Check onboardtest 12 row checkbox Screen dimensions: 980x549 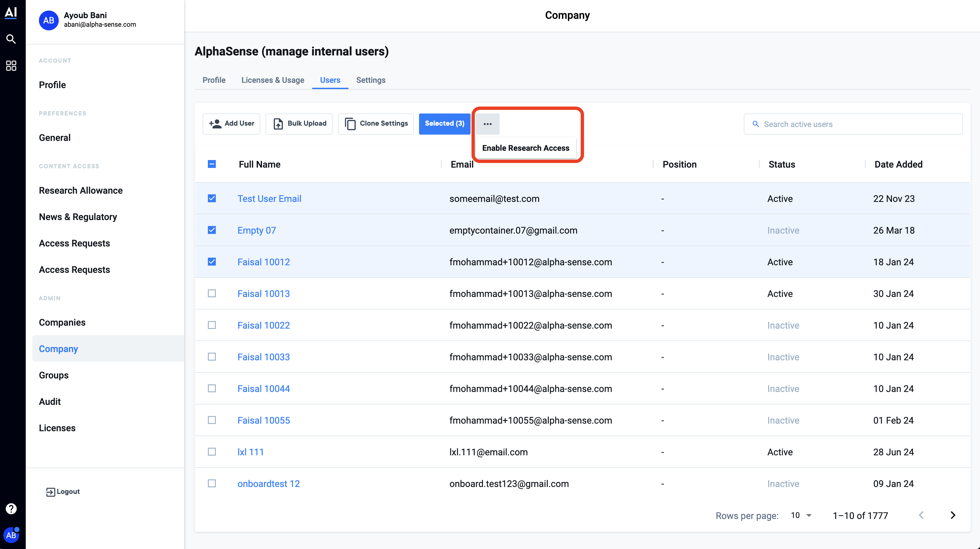point(212,483)
